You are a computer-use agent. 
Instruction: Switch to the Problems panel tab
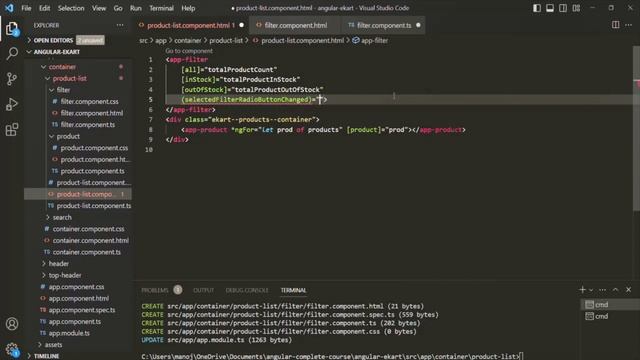155,290
